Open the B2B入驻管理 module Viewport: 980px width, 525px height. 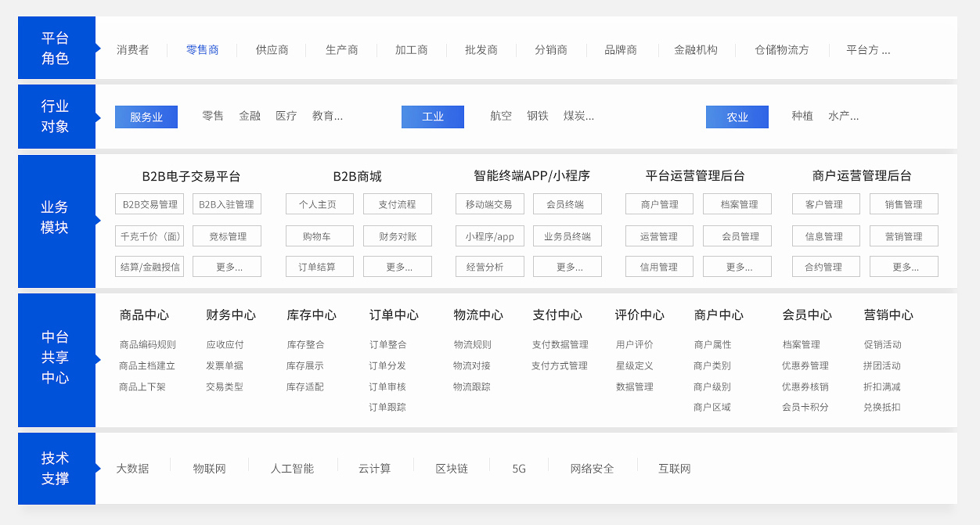[x=227, y=204]
